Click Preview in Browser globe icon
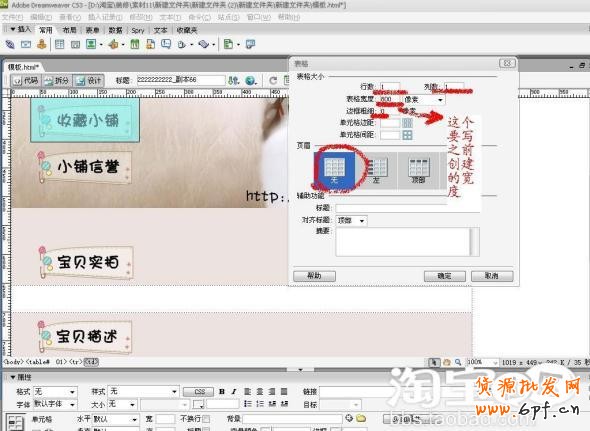 tap(251, 80)
